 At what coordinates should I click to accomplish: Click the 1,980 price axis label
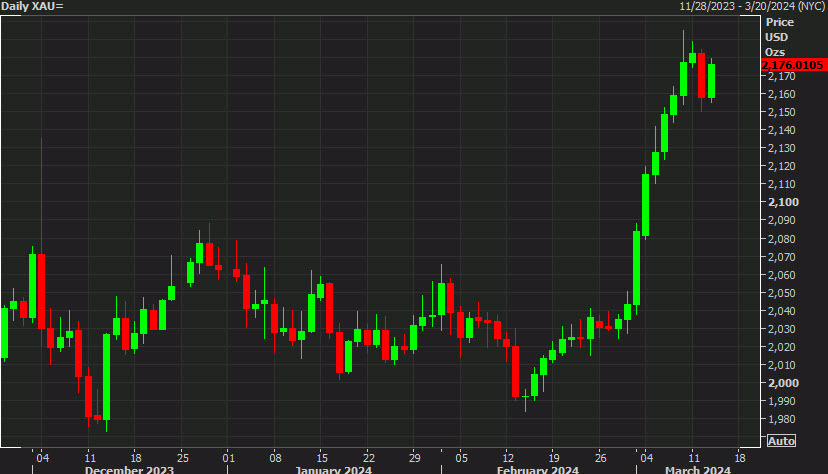tap(782, 419)
